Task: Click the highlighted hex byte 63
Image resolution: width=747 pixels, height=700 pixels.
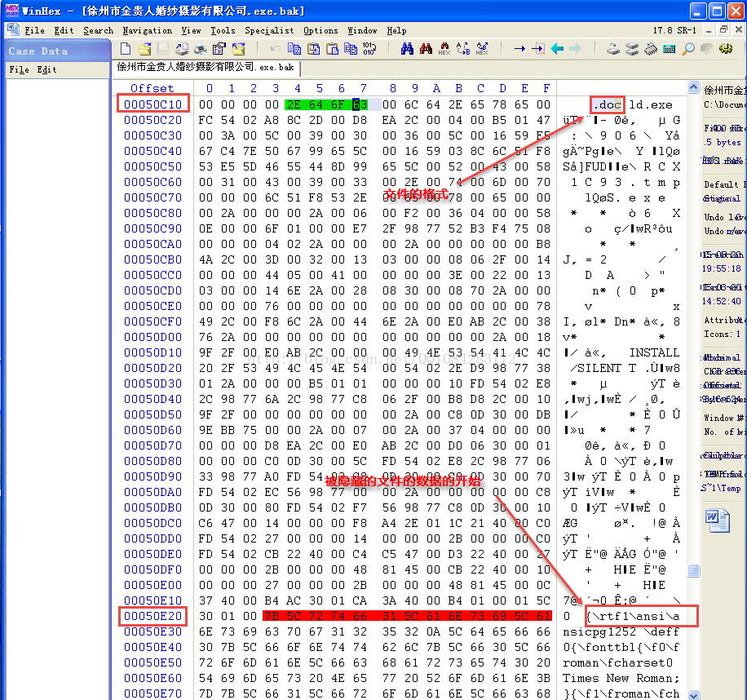Action: 360,104
